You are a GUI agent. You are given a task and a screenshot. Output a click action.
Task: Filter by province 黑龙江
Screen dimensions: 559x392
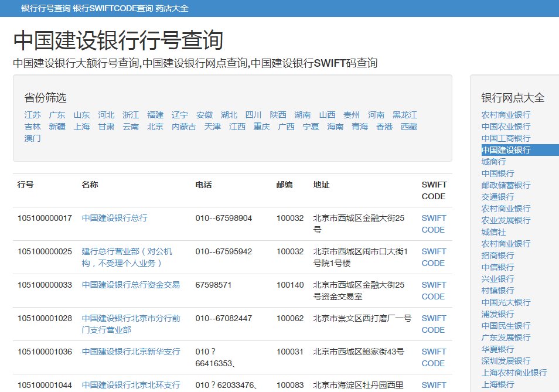(405, 115)
